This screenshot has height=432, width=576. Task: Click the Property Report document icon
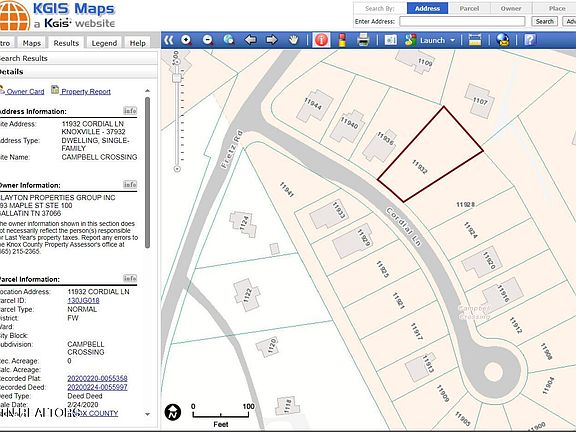tap(55, 90)
